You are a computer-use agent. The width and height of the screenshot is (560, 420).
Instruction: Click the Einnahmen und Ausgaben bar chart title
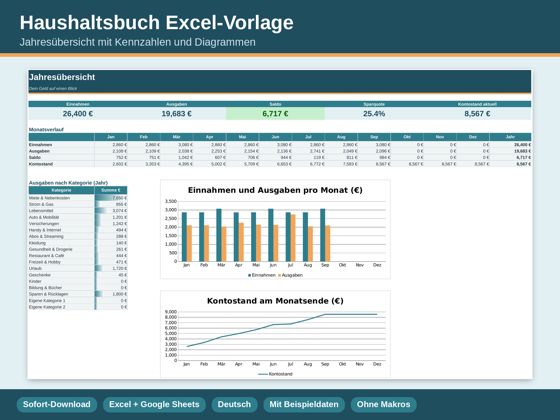point(275,190)
